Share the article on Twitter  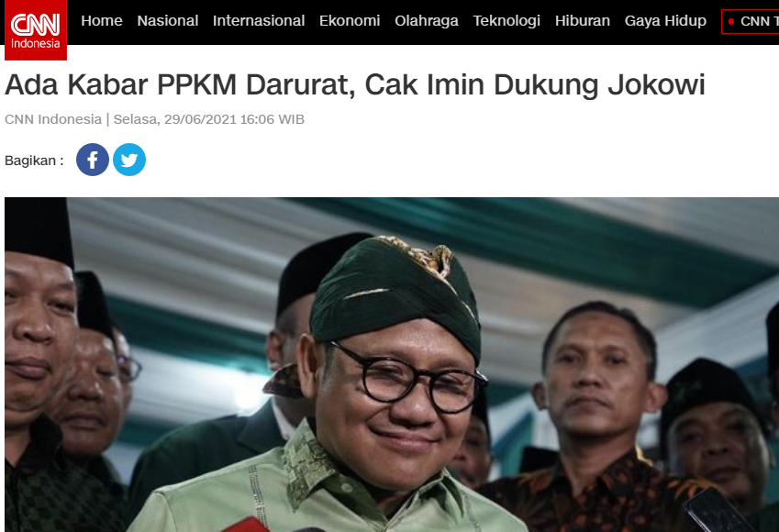click(129, 160)
